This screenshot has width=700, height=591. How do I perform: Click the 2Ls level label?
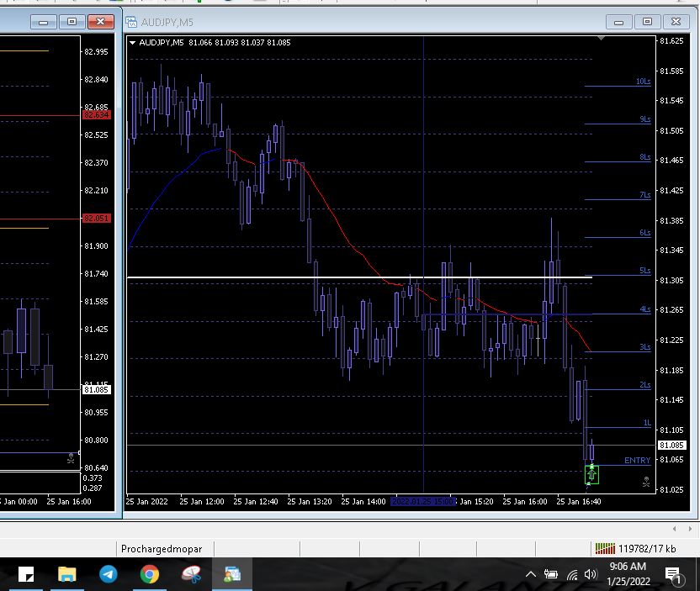(645, 384)
